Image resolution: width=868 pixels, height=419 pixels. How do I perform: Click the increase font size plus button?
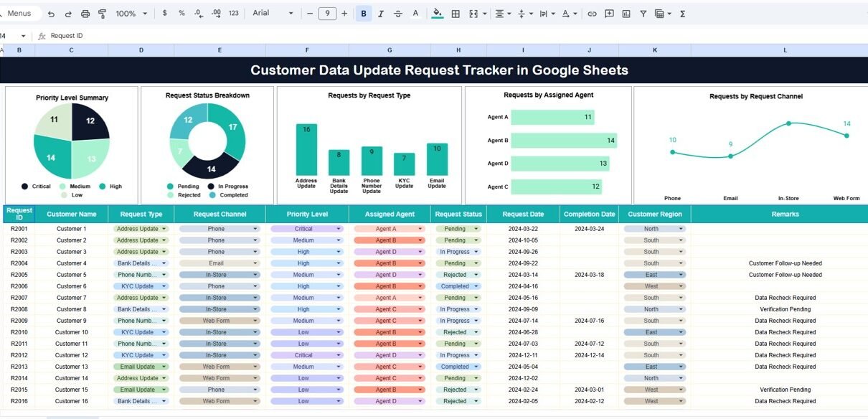344,14
